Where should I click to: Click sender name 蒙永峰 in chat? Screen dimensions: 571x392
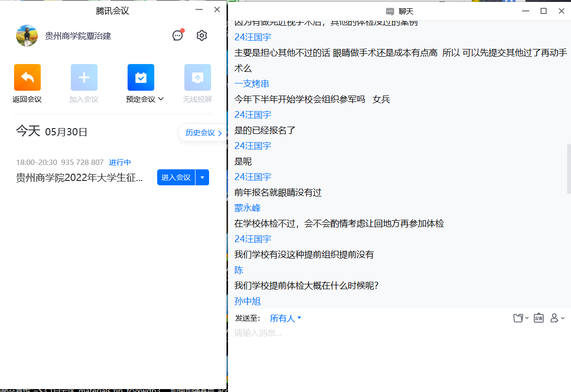pos(247,208)
